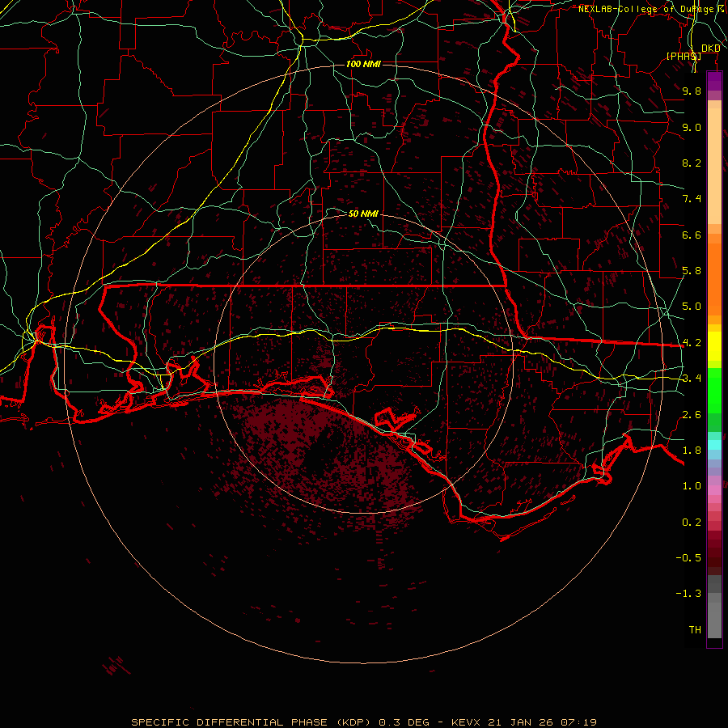Click the DKD label near the legend
The width and height of the screenshot is (728, 728).
[x=711, y=49]
